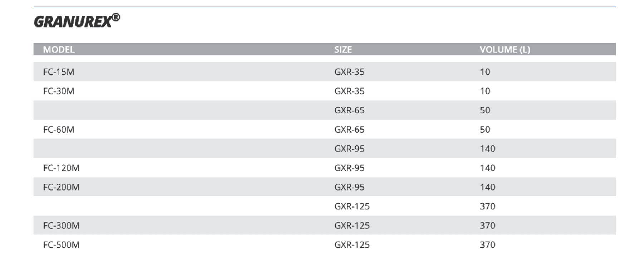Select the MODEL column header
Screen dimensions: 644x277
(x=59, y=49)
